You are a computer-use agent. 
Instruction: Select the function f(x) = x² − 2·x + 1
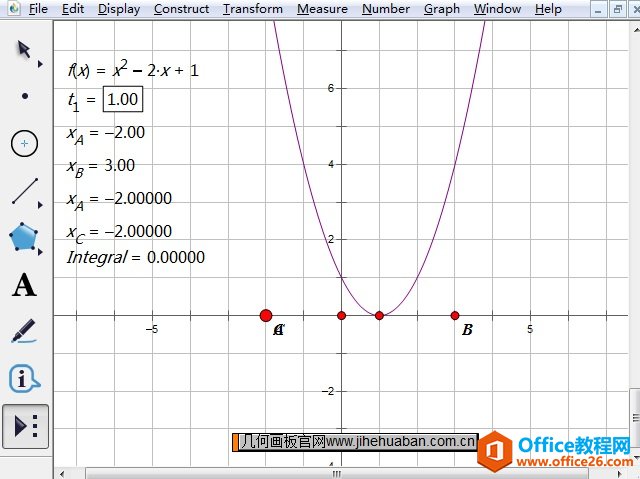(133, 69)
